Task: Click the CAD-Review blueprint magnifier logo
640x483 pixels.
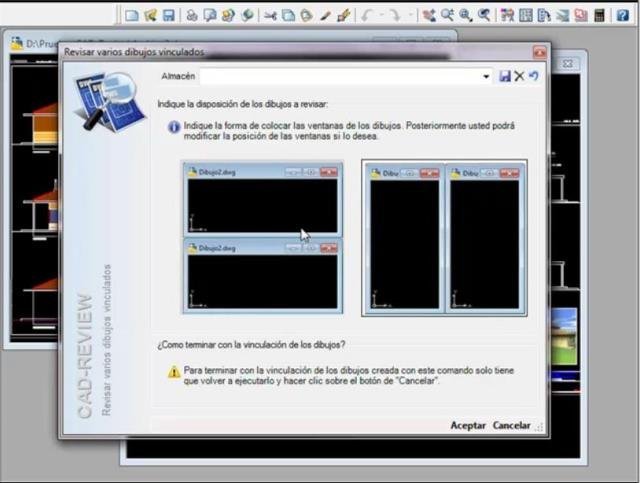Action: (x=109, y=101)
